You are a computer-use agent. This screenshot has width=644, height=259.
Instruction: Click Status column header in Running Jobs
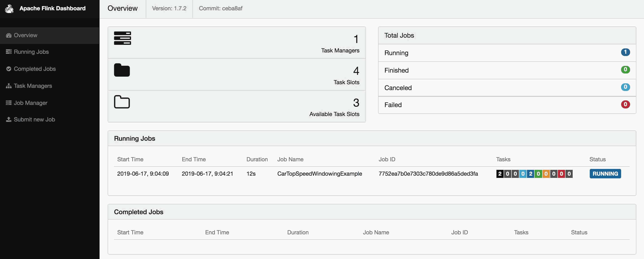pos(598,159)
